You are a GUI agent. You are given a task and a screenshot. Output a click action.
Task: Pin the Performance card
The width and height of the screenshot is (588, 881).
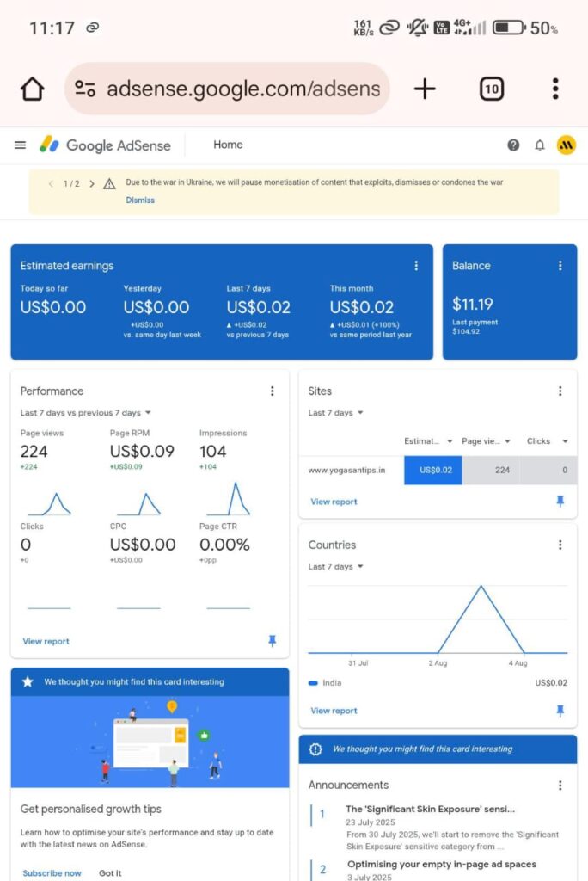(x=273, y=640)
